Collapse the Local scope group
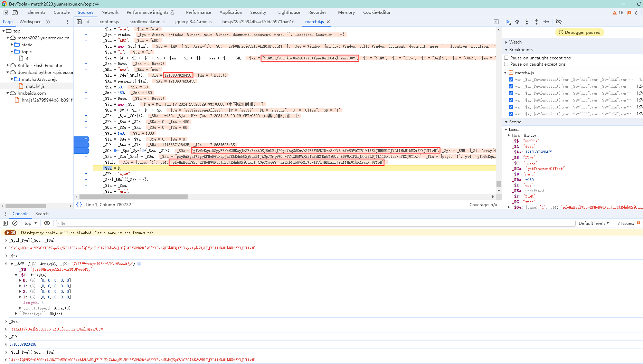The height and width of the screenshot is (364, 643). (506, 130)
